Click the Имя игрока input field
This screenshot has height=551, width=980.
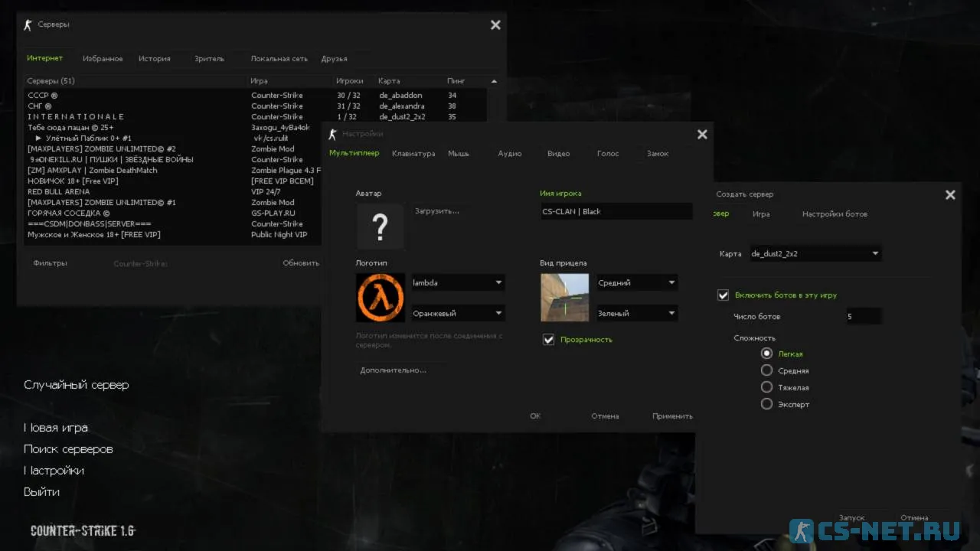tap(616, 212)
